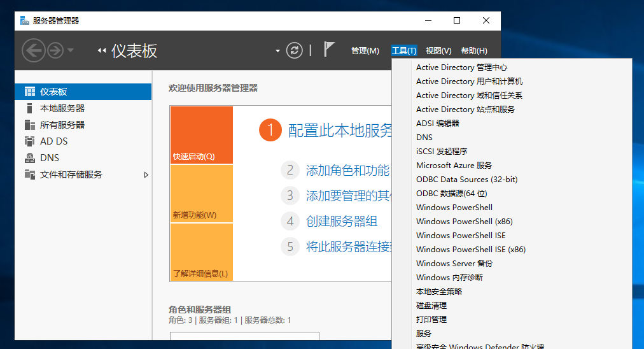Select the All Servers (所有服务器) icon
644x349 pixels.
tap(30, 125)
